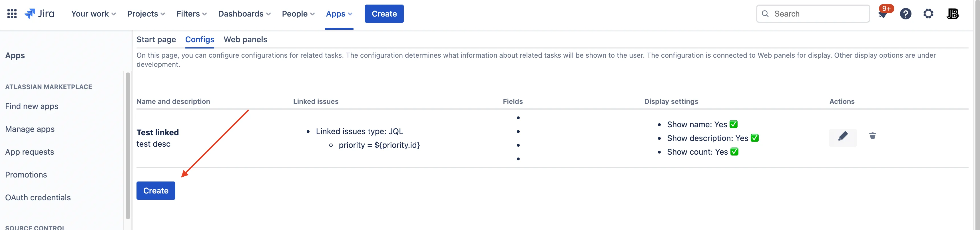Open the Dashboards menu
The width and height of the screenshot is (980, 230).
[244, 14]
